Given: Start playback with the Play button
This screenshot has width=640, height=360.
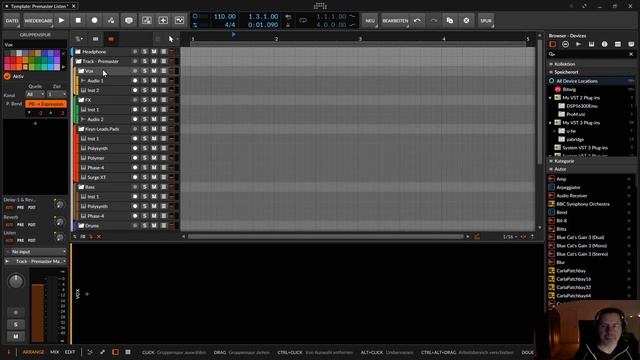Looking at the screenshot, I should pos(62,20).
